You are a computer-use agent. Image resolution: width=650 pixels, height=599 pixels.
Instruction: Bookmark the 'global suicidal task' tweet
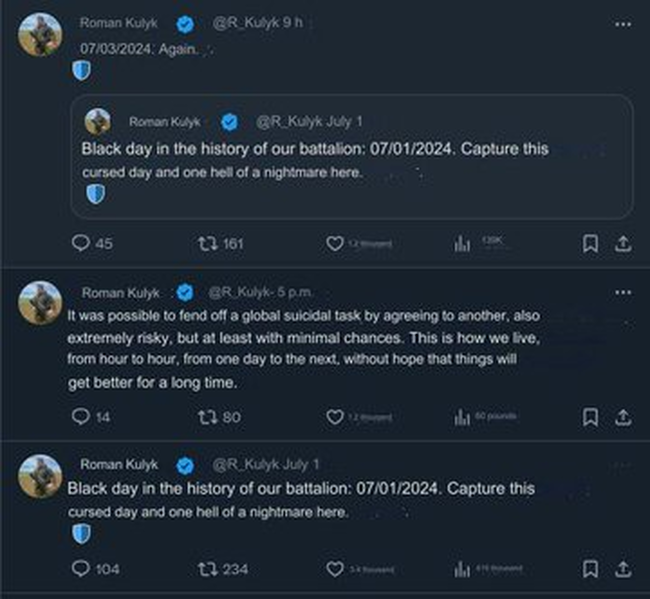590,417
